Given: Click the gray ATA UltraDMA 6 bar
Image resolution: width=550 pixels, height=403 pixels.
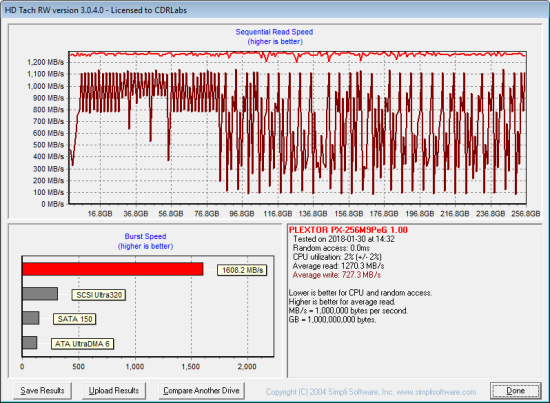Looking at the screenshot, I should pyautogui.click(x=30, y=343).
